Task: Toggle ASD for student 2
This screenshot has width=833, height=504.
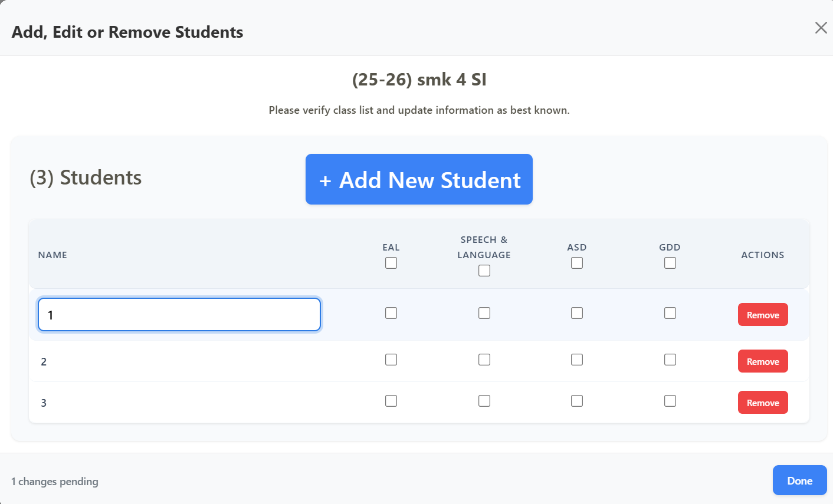Action: point(577,360)
